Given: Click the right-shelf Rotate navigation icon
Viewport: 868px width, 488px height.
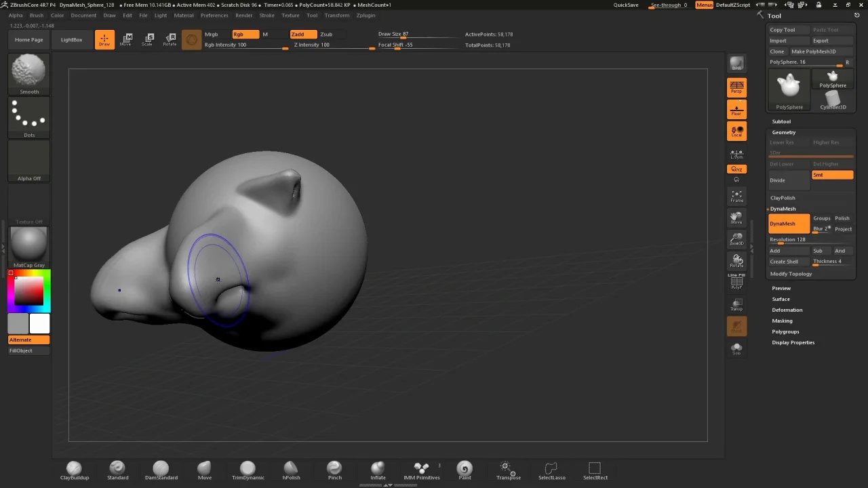Looking at the screenshot, I should [x=736, y=261].
